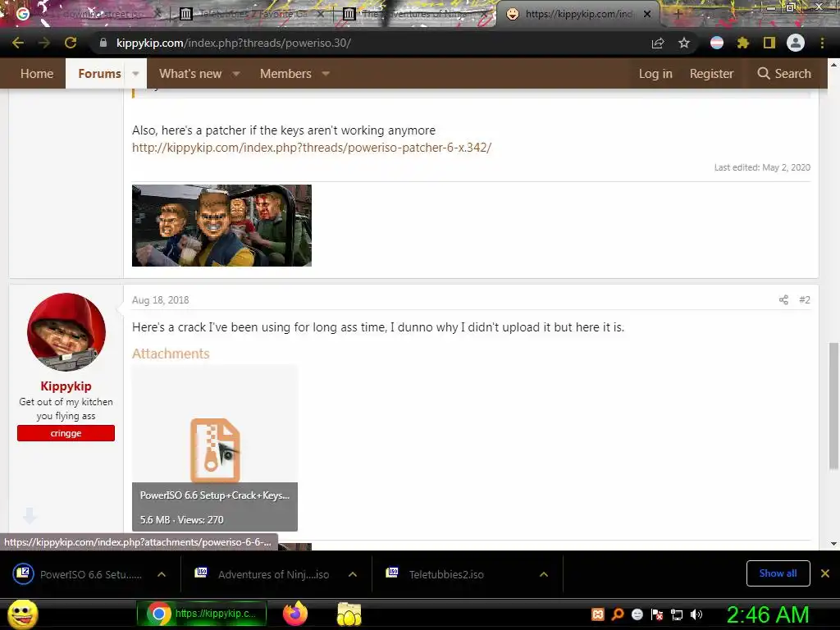
Task: Expand the Forums dropdown arrow
Action: click(135, 73)
